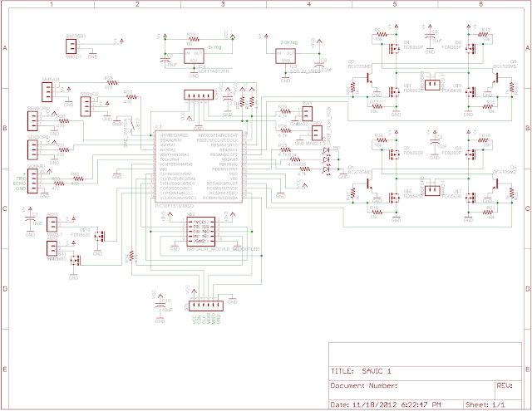Viewport: 532px width, 411px height.
Task: Select the R12 resistor symbol
Action: [377, 106]
